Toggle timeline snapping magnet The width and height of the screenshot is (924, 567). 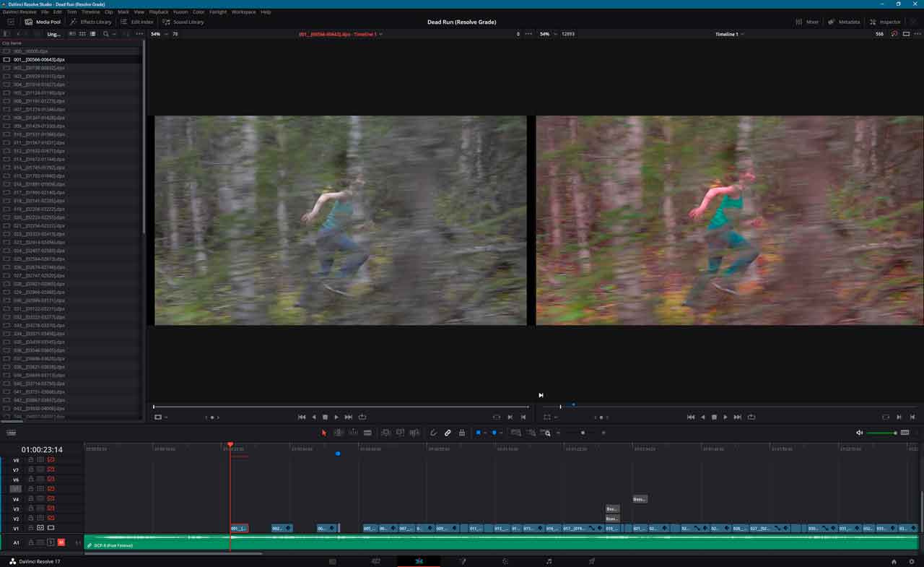[x=433, y=433]
